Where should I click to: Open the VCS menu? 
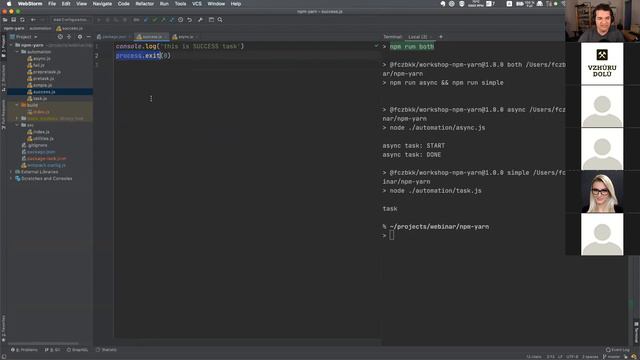197,4
